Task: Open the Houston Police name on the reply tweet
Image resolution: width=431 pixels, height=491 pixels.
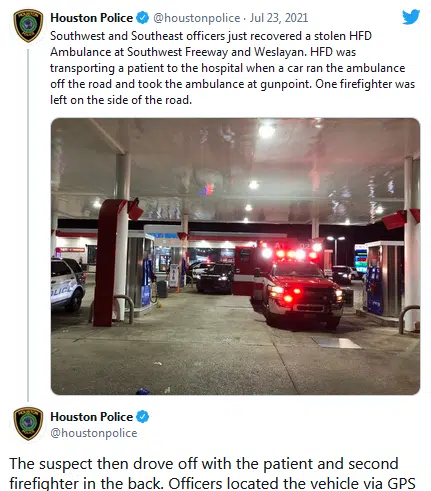Action: pyautogui.click(x=92, y=417)
